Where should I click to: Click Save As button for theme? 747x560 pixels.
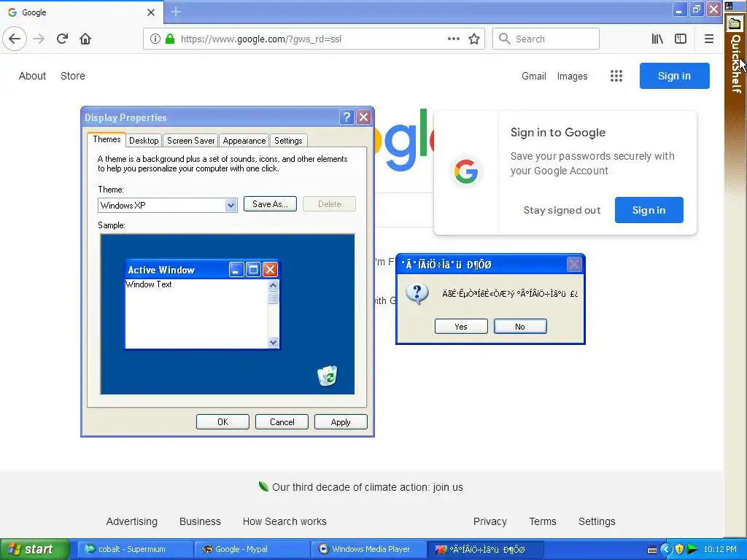pos(270,204)
